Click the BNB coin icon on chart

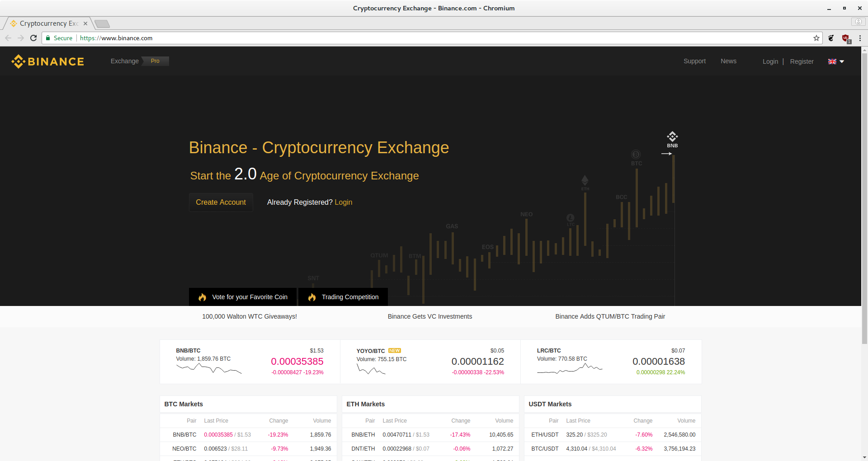pos(672,136)
